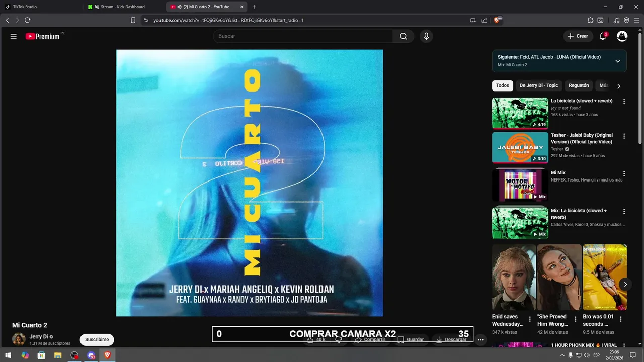
Task: Open Brave VPN shield icon
Action: (x=626, y=20)
